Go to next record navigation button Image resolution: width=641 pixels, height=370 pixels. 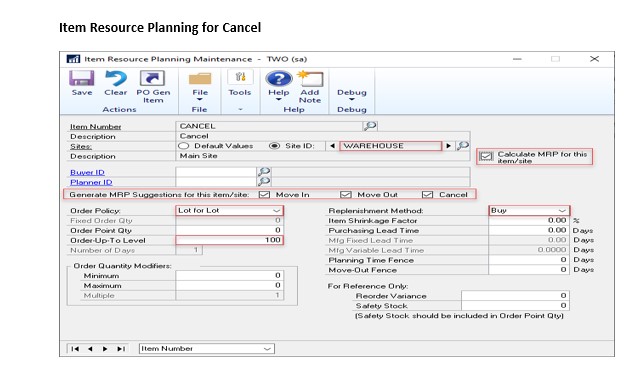105,349
